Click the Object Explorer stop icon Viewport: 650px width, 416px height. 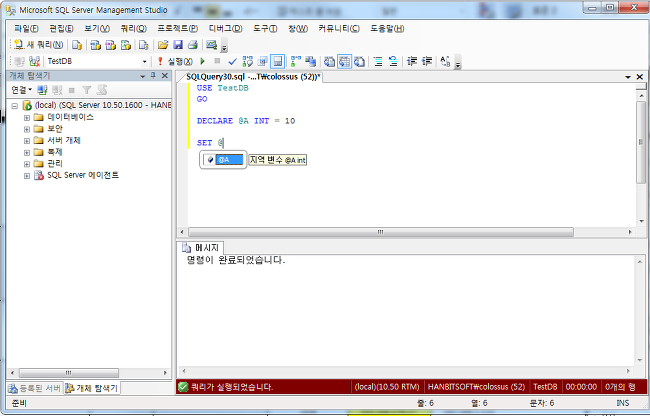(x=71, y=90)
